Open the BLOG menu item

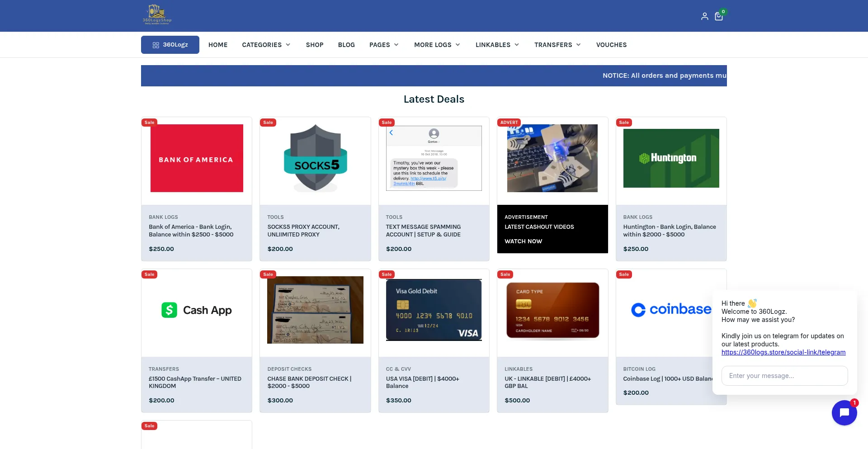pos(346,45)
